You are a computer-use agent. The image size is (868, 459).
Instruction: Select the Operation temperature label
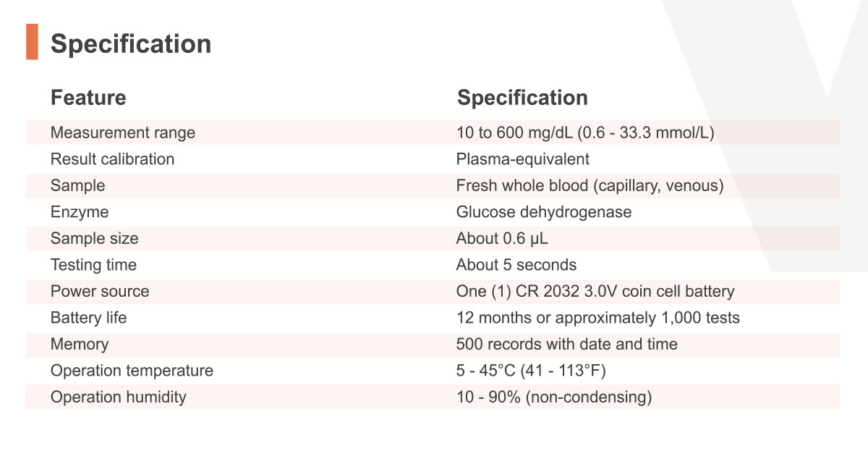pos(132,371)
